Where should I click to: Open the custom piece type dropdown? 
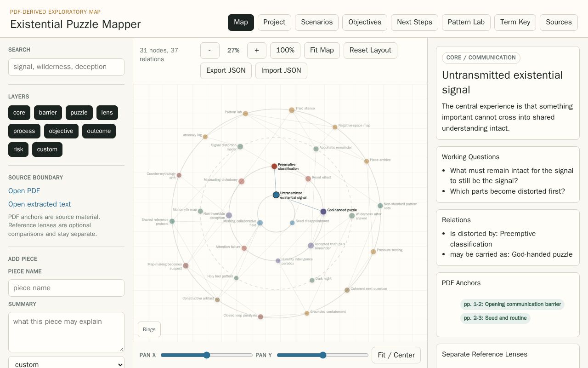pos(66,364)
